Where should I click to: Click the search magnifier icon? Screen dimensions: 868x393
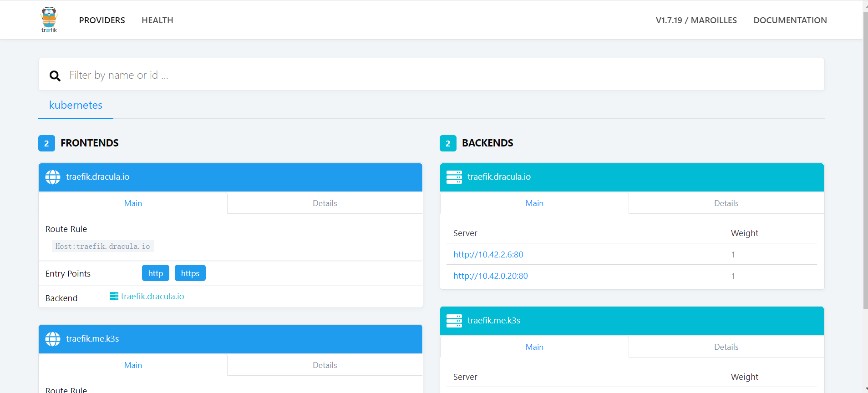(x=55, y=76)
